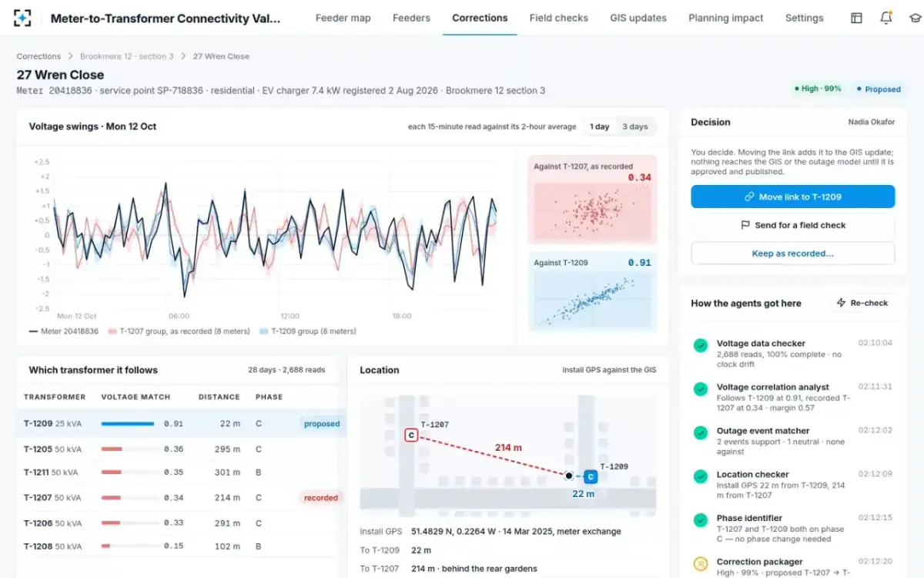Image resolution: width=924 pixels, height=578 pixels.
Task: Click the Re-check button
Action: click(x=862, y=303)
